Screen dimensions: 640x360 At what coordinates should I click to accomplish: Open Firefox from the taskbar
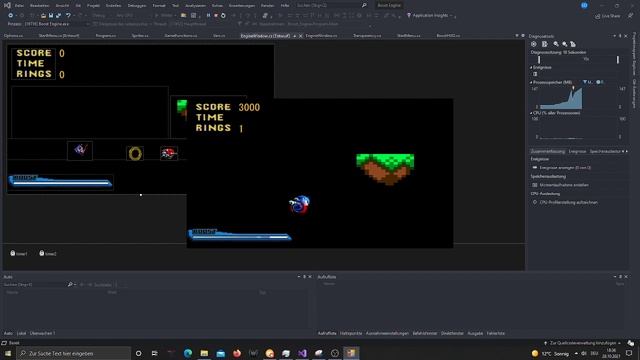point(237,353)
